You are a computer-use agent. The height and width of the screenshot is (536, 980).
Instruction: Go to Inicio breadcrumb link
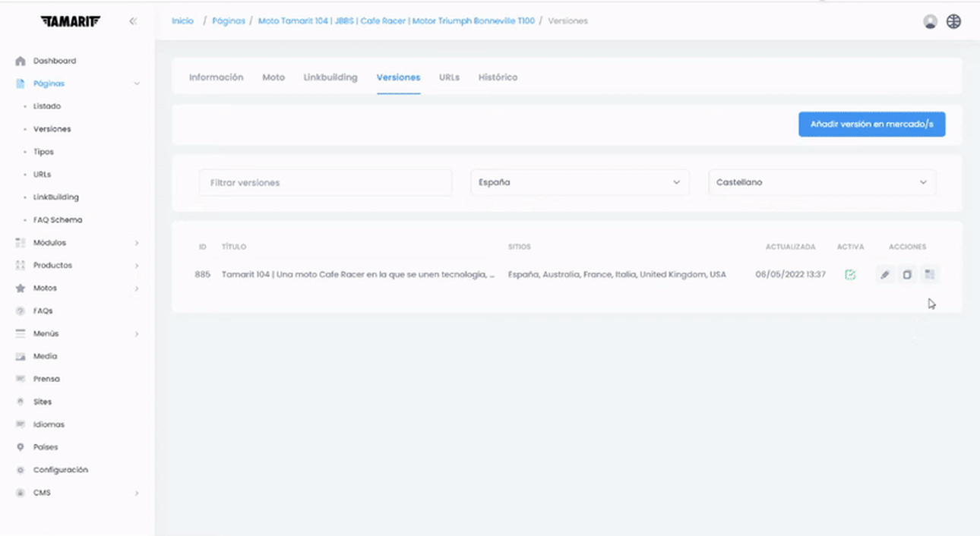tap(182, 21)
